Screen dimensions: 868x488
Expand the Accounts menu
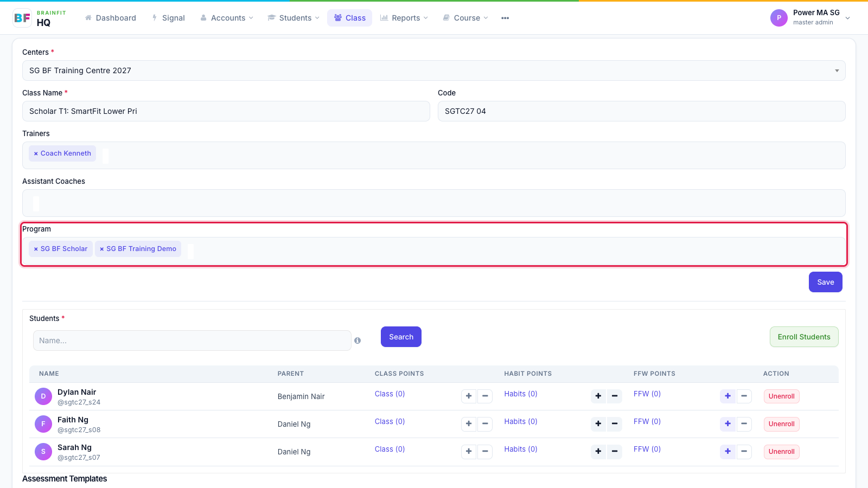coord(227,18)
